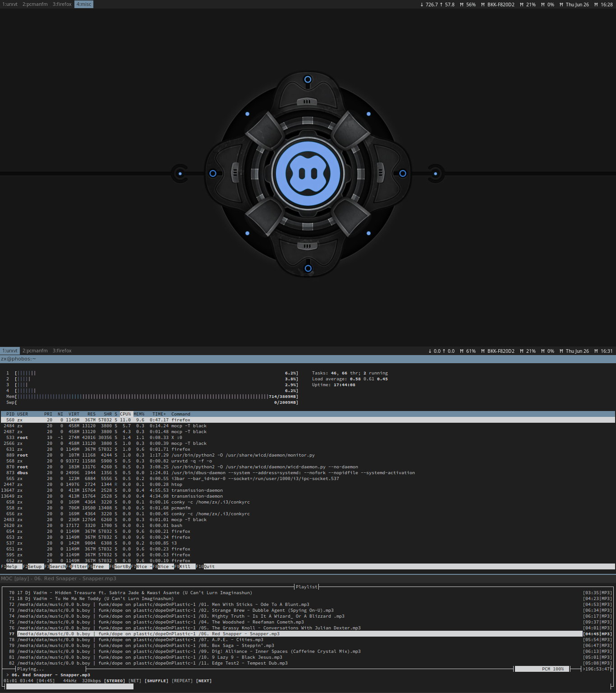Select playlist track 70 Dj Vadim Hidden Treasure
616x693 pixels.
308,593
